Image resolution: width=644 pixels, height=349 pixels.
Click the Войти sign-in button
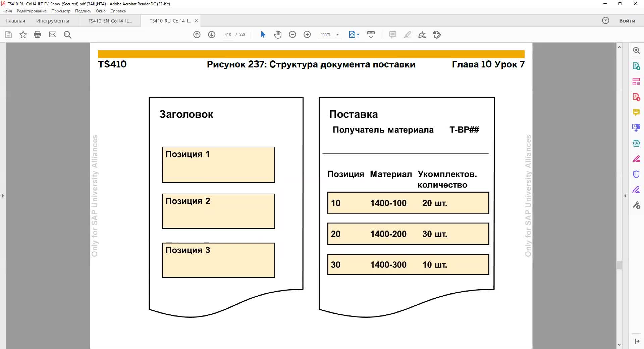(x=627, y=21)
